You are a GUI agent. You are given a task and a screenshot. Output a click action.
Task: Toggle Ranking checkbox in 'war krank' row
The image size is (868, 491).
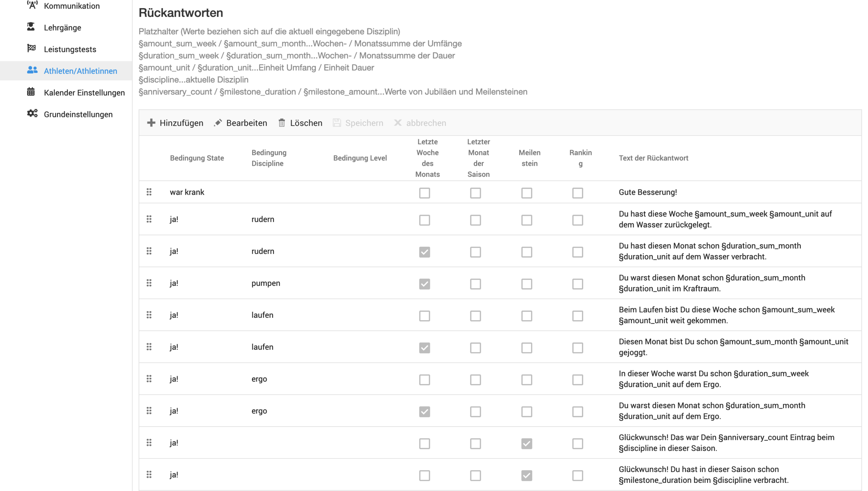[577, 193]
